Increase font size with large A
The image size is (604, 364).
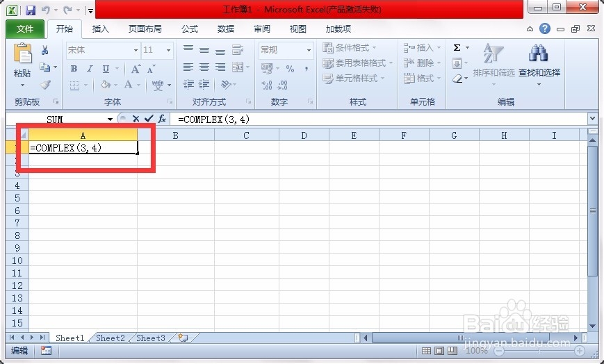coord(136,69)
